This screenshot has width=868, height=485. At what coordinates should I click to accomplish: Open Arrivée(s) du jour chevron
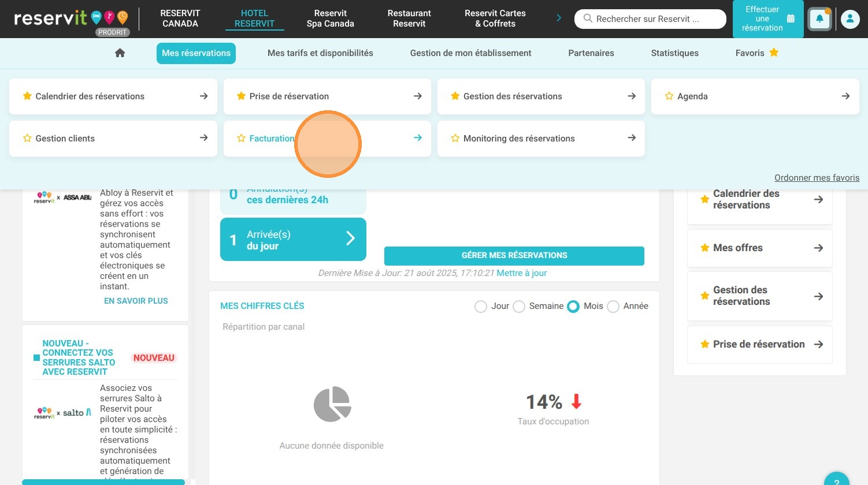(350, 238)
